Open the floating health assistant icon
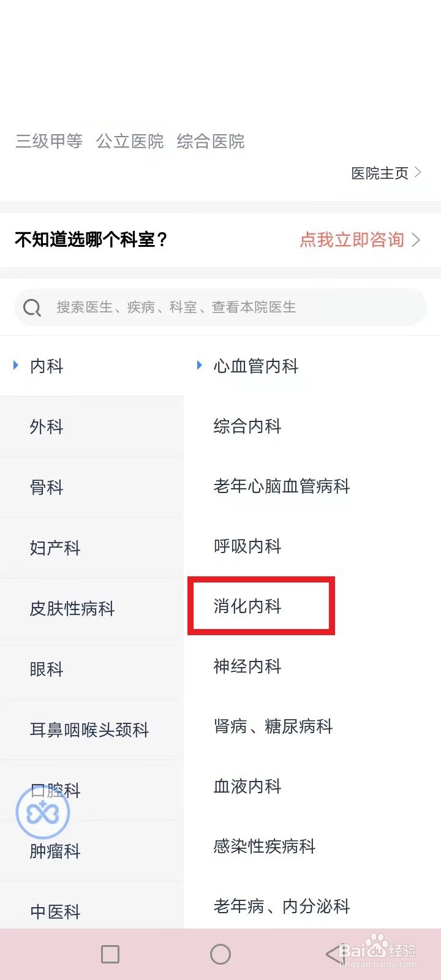Screen dimensions: 441x980 click(43, 812)
